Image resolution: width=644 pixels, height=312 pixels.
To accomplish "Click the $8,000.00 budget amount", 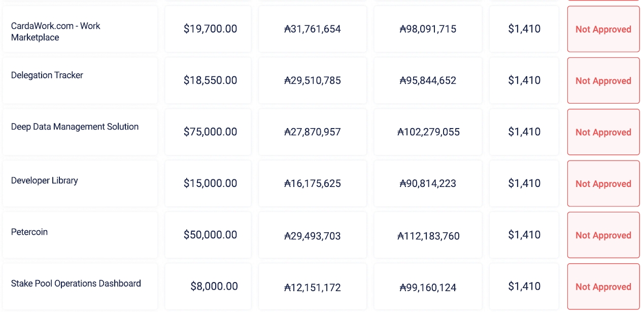I will click(x=214, y=287).
